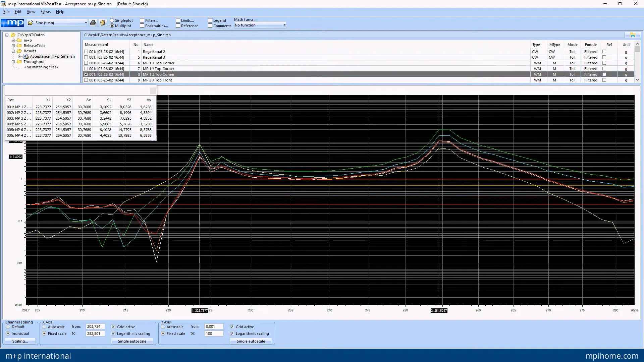Click the X Axis to field 282,801
The width and height of the screenshot is (644, 362).
coord(95,334)
